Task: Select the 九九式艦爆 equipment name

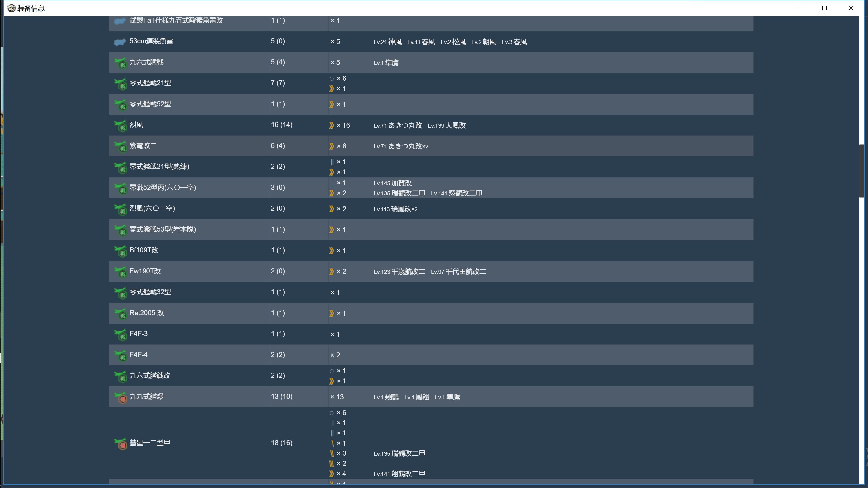Action: pos(146,396)
